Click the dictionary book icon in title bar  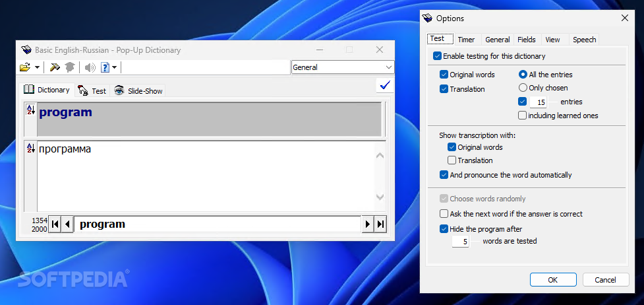click(x=26, y=50)
